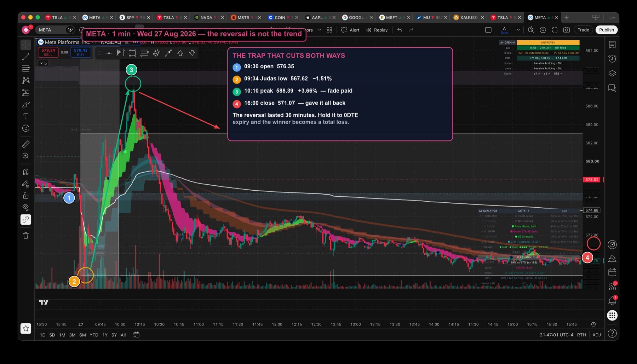Redo the last undone action

click(411, 30)
